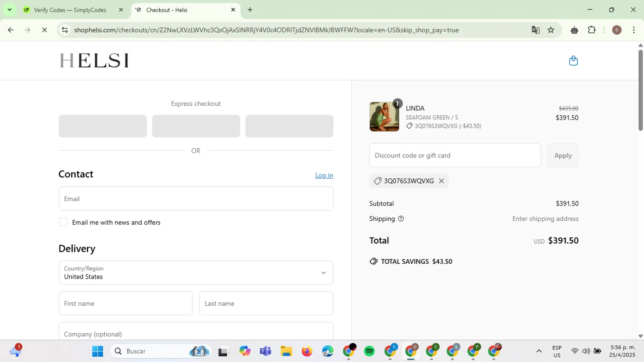Click the Google Translate icon in address bar
Screen dimensions: 644x362
pyautogui.click(x=535, y=30)
